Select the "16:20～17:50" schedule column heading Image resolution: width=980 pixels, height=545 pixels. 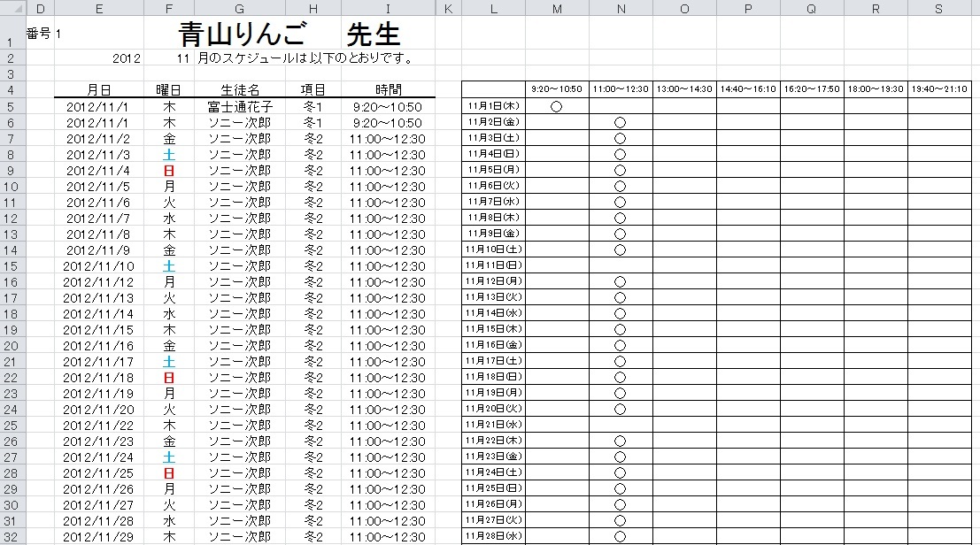[x=812, y=89]
